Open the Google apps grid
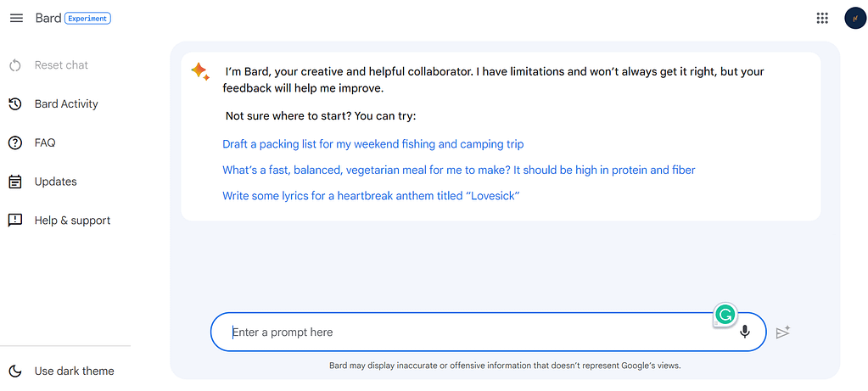This screenshot has width=868, height=391. pyautogui.click(x=822, y=19)
